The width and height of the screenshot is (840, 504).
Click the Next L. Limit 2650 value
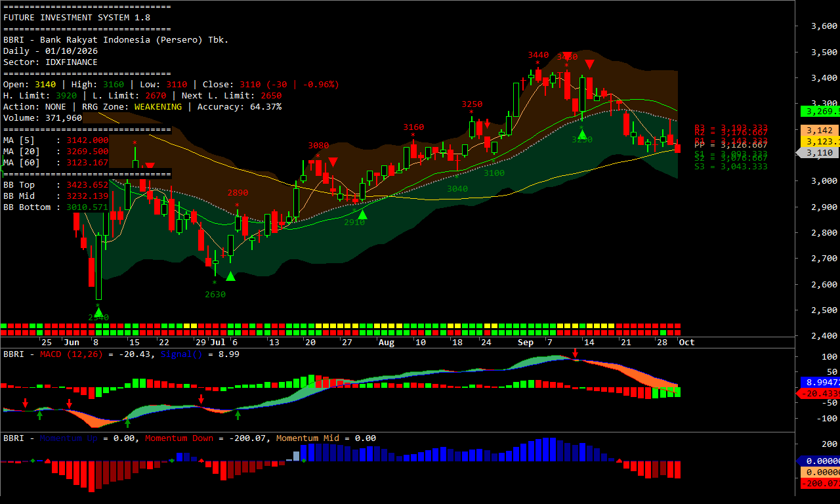click(x=271, y=96)
